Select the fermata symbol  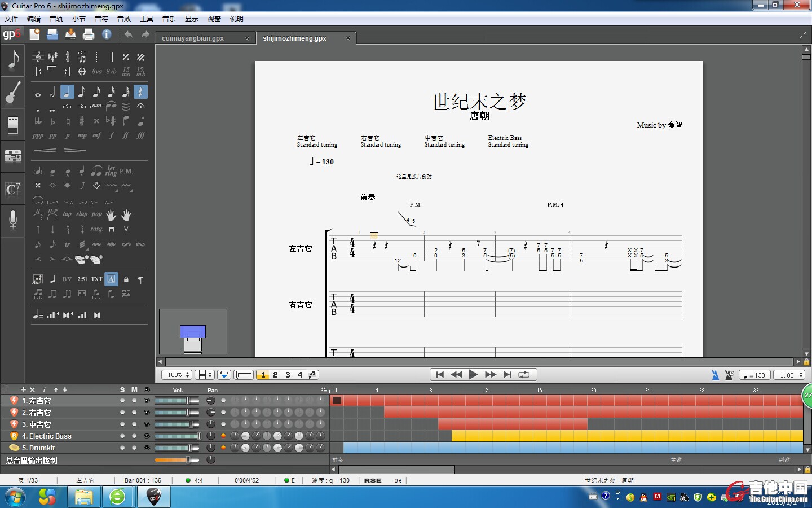coord(141,106)
